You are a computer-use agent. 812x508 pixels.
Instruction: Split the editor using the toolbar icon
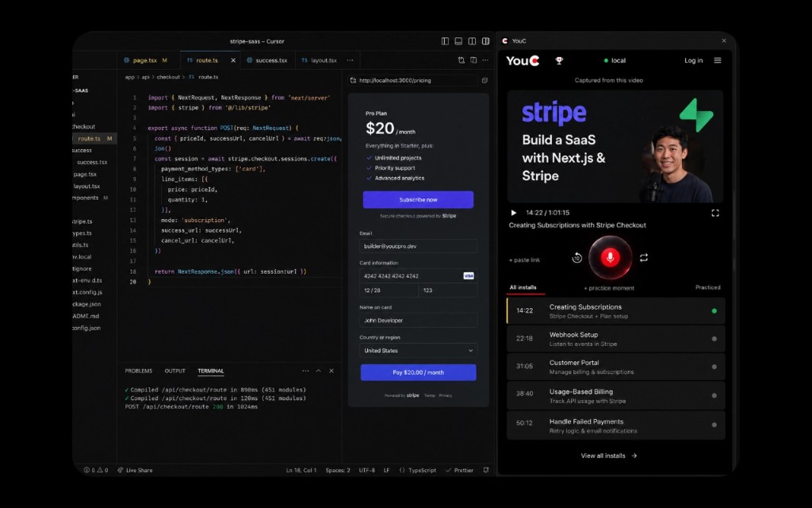473,60
